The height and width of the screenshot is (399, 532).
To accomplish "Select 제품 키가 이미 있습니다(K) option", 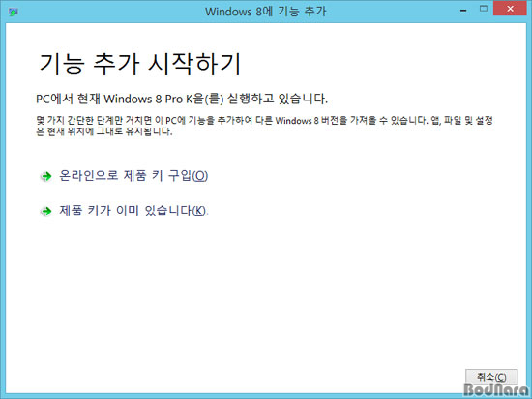I will click(134, 211).
